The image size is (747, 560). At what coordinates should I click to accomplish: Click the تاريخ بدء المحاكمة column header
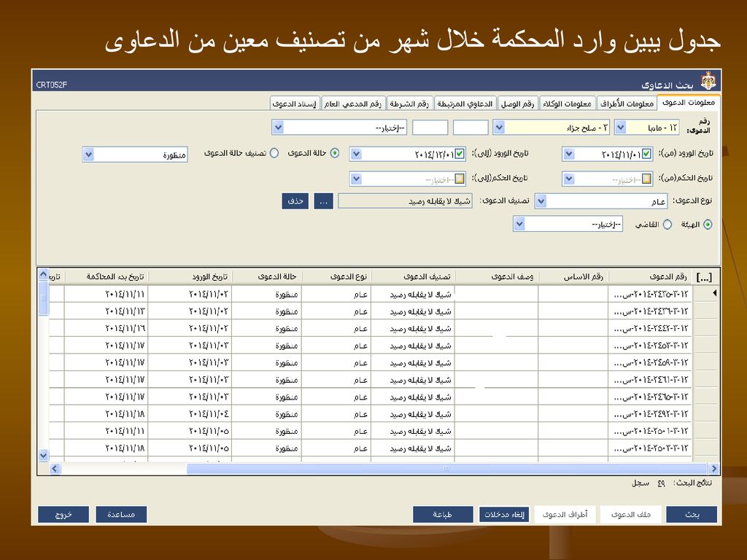[107, 276]
